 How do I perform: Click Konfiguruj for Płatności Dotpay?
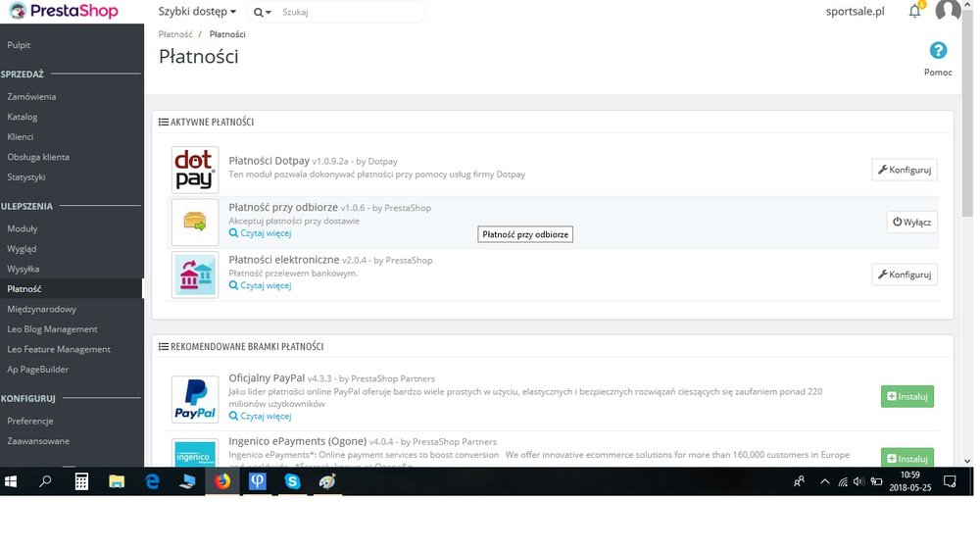[905, 170]
